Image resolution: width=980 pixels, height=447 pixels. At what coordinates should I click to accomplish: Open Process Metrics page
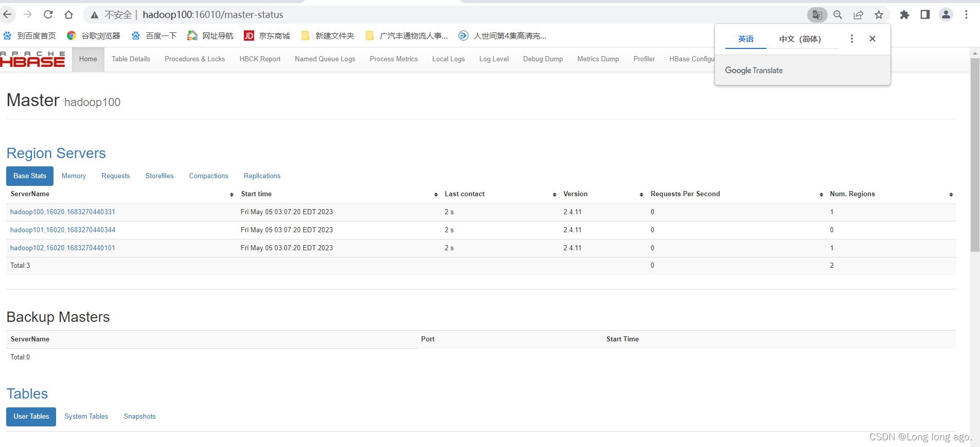point(394,59)
